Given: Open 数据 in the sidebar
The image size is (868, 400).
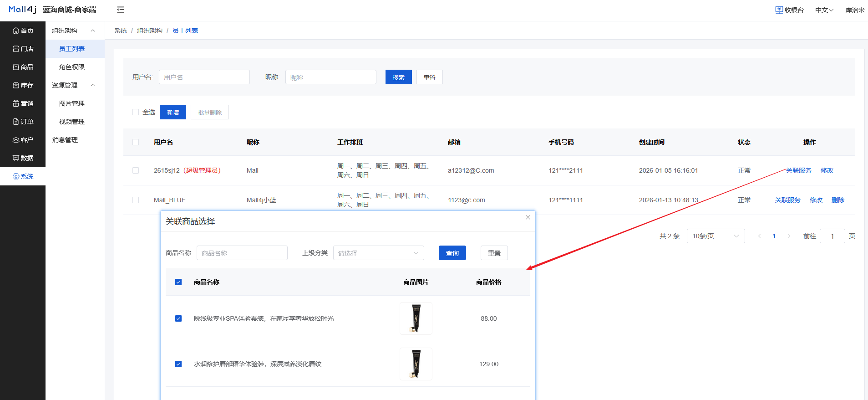Looking at the screenshot, I should point(23,158).
